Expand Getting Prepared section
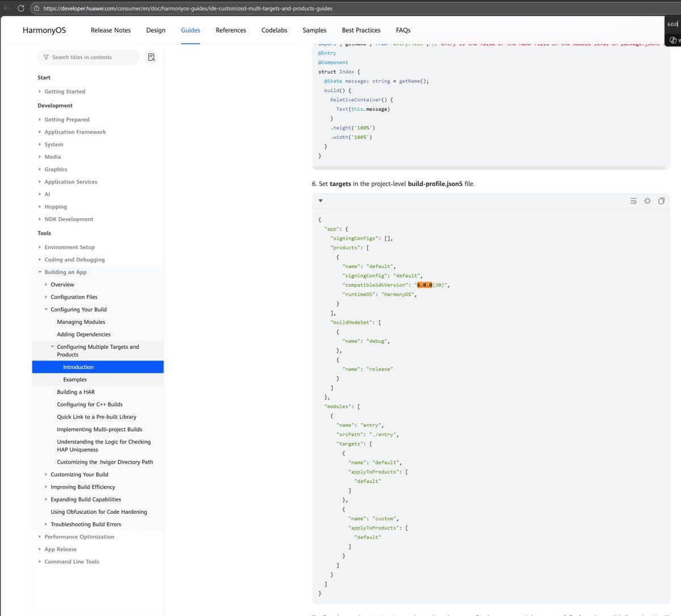 pos(66,120)
